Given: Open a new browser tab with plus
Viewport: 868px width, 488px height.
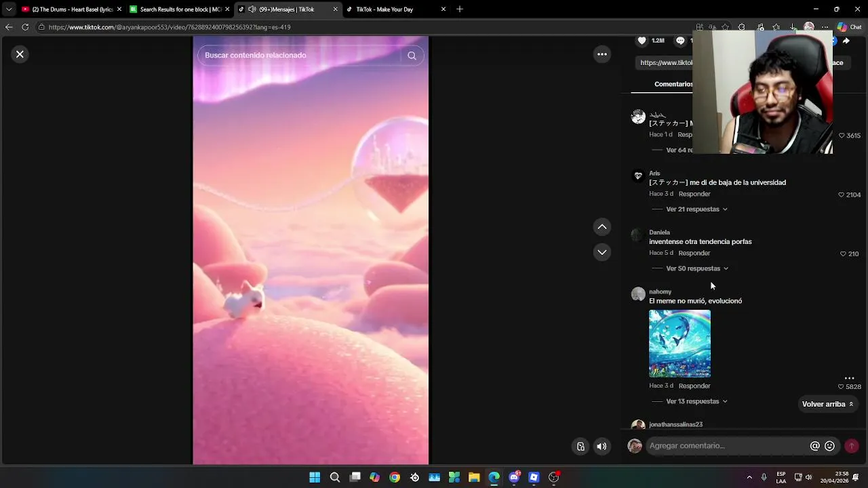Looking at the screenshot, I should tap(460, 9).
